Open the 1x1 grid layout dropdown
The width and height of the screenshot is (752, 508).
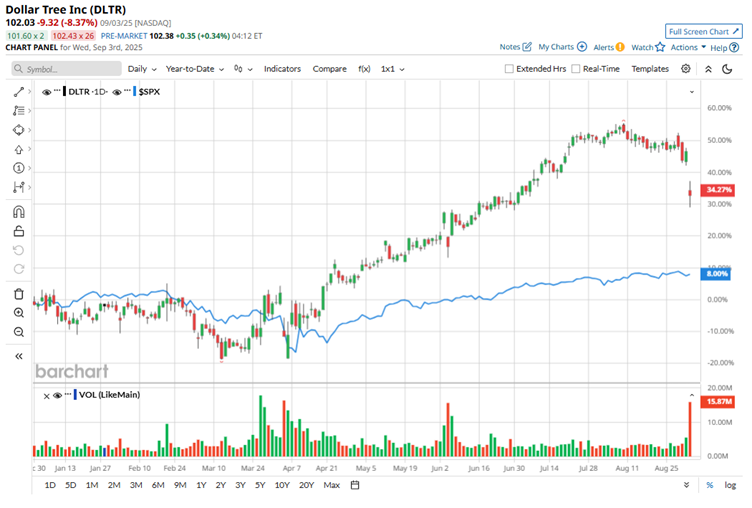click(392, 69)
